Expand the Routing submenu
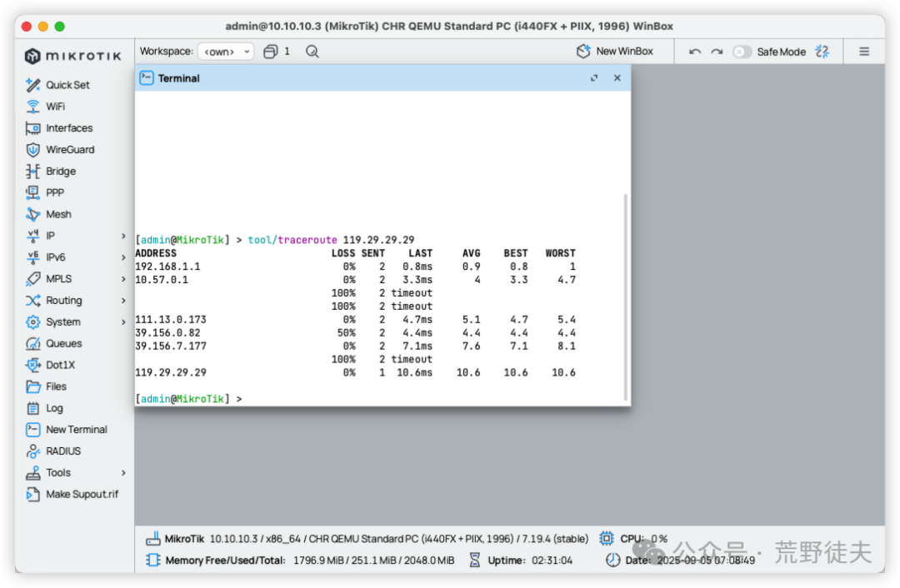Image resolution: width=900 pixels, height=588 pixels. point(123,301)
